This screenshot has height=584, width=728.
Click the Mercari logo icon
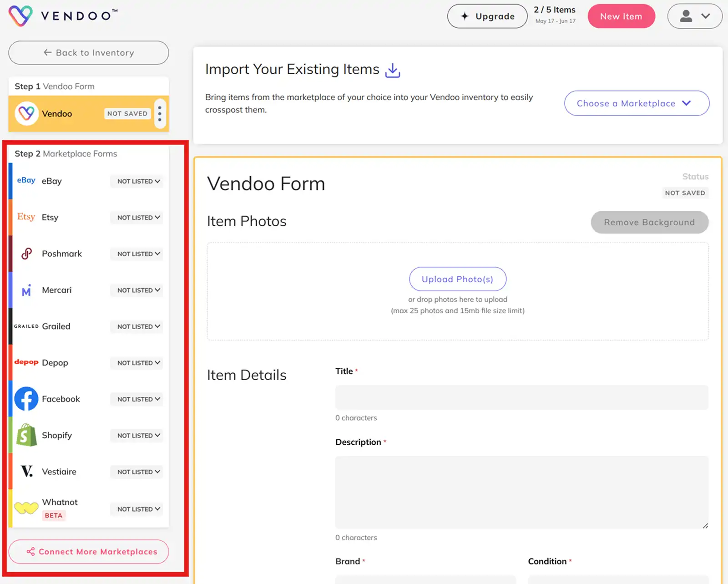(x=26, y=290)
